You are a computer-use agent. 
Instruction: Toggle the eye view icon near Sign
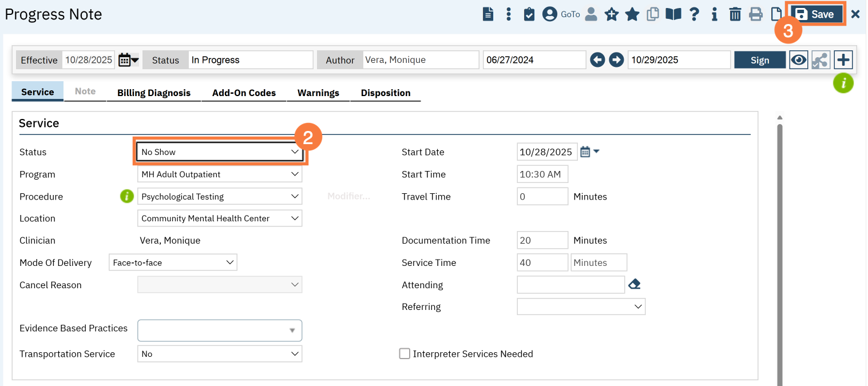[x=798, y=60]
